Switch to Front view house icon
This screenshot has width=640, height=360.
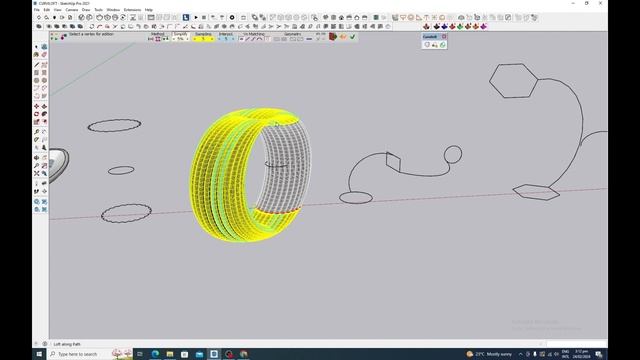tap(341, 18)
